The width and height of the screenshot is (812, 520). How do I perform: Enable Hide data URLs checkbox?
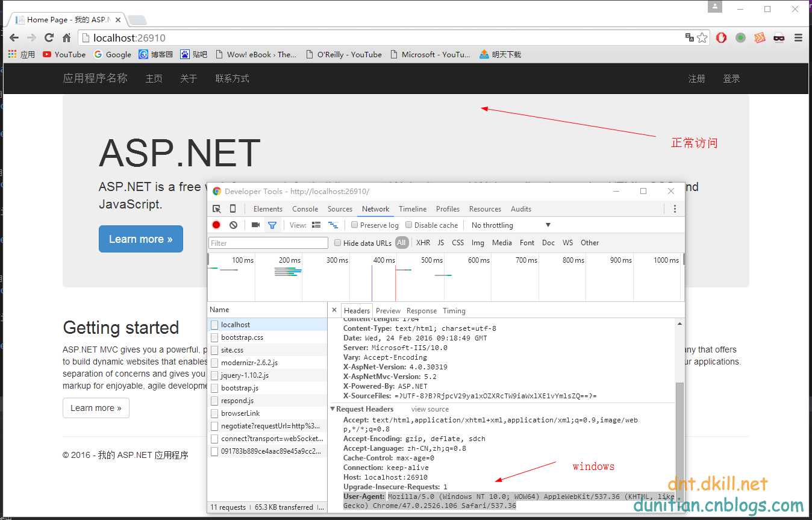tap(338, 243)
